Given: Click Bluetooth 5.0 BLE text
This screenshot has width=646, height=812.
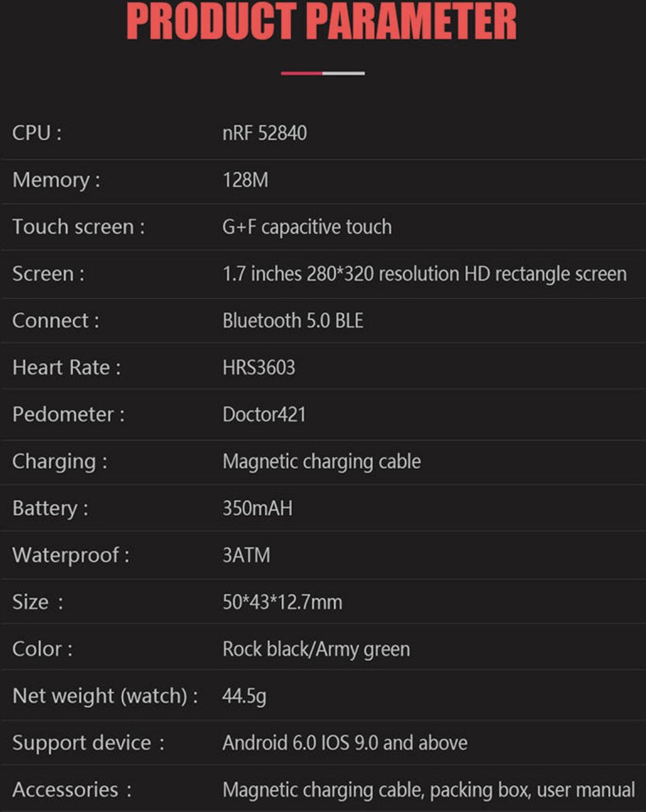Looking at the screenshot, I should (x=293, y=321).
